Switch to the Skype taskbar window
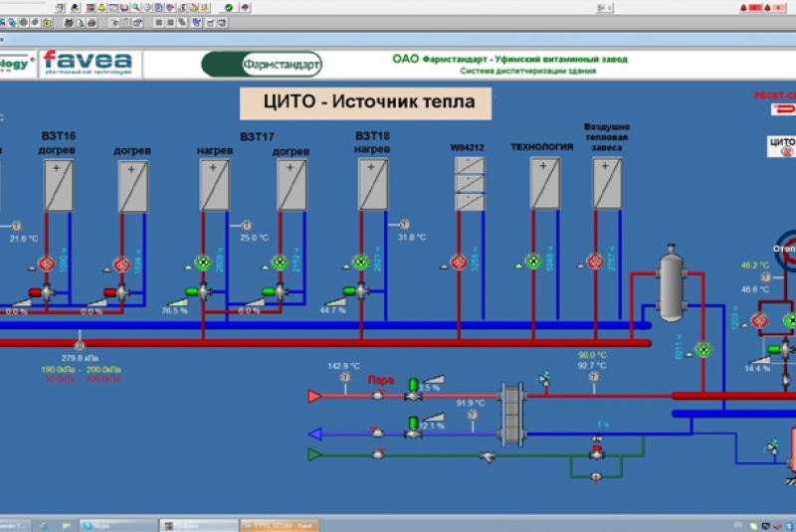 [x=118, y=525]
